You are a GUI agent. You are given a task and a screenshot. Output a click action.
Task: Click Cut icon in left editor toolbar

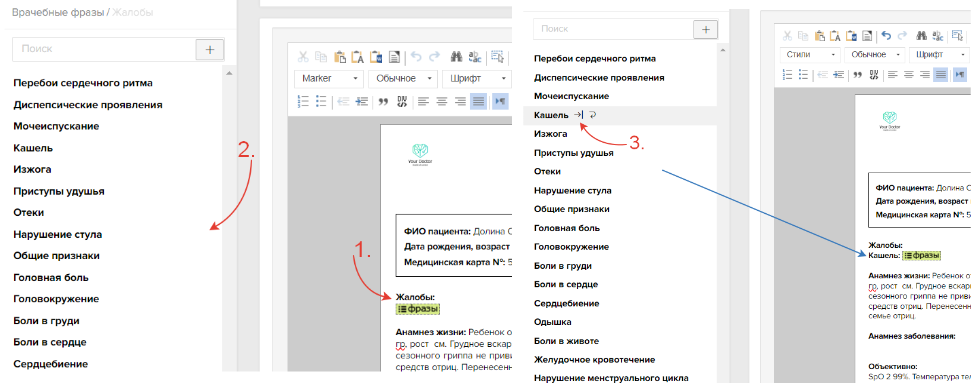click(x=303, y=57)
